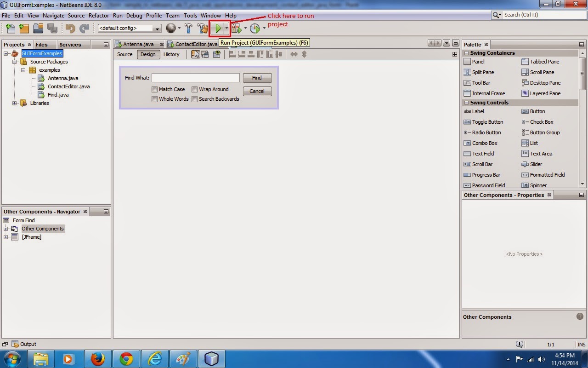Switch to History view
The image size is (588, 368).
[x=171, y=54]
